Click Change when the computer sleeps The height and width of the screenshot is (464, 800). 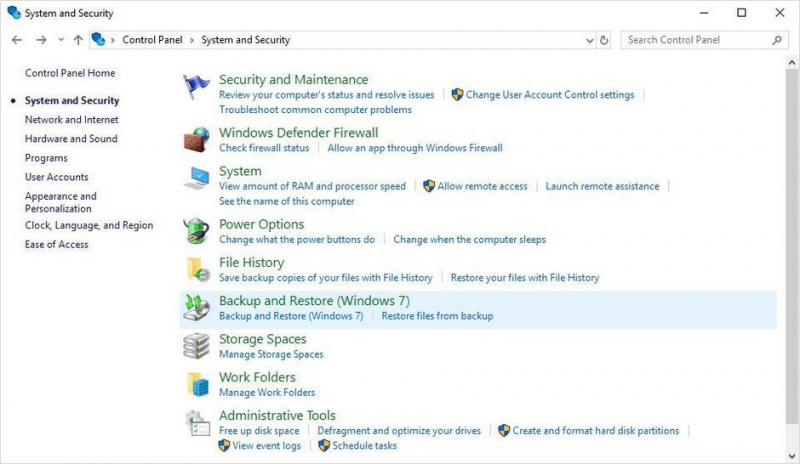point(469,239)
